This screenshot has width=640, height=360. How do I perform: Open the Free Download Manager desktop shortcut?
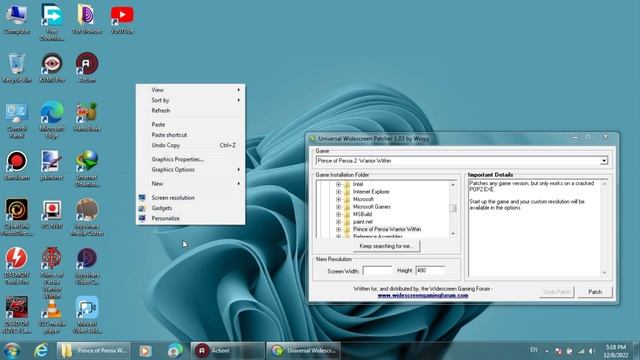(52, 22)
